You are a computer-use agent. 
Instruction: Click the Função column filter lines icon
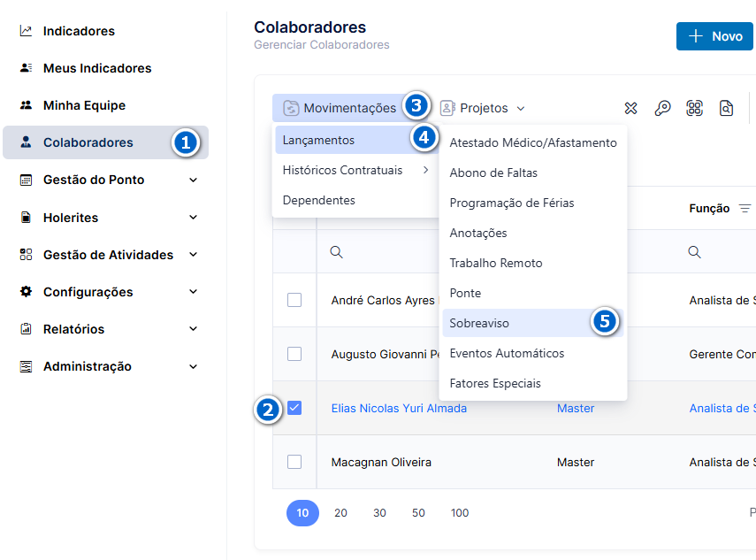(745, 209)
